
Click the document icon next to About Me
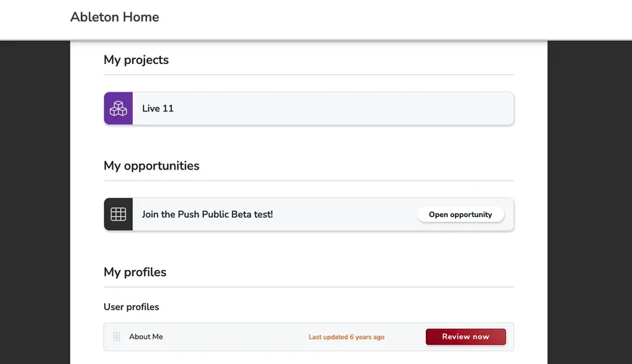(116, 336)
